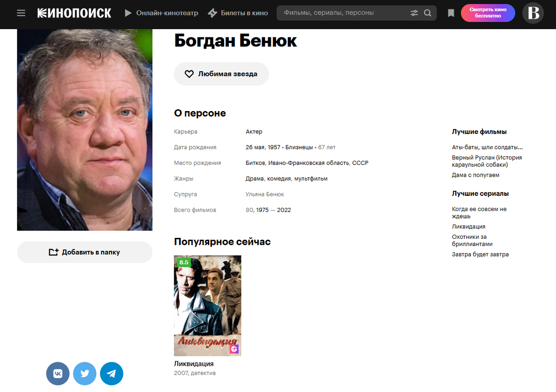The width and height of the screenshot is (556, 392).
Task: Open search filter settings icon
Action: [414, 13]
